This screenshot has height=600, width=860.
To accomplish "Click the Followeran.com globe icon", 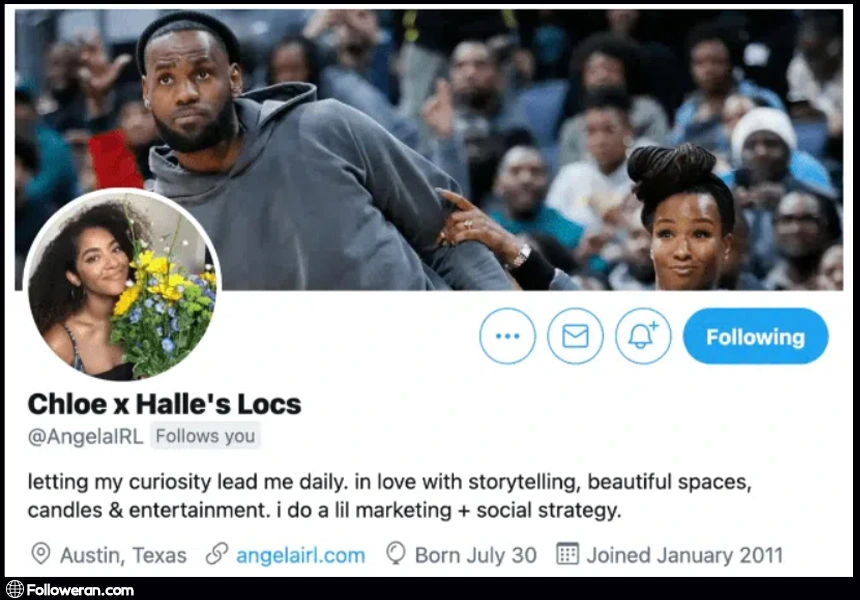I will click(x=15, y=590).
